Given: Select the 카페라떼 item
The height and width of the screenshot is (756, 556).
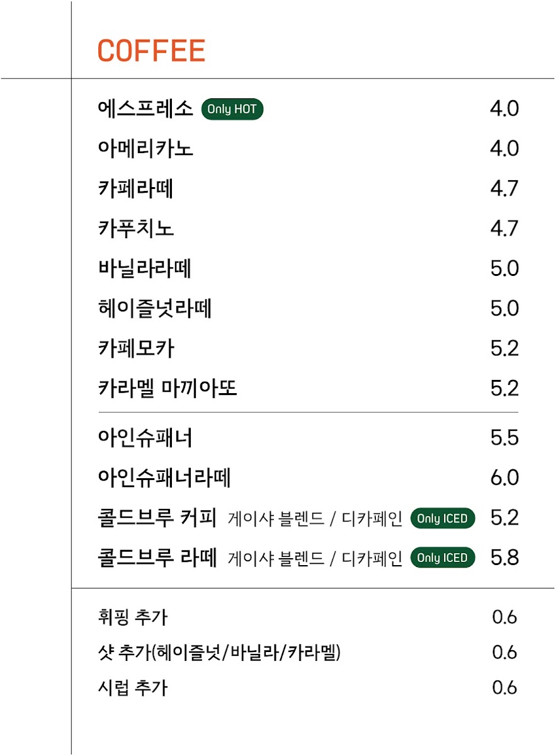Looking at the screenshot, I should 136,189.
